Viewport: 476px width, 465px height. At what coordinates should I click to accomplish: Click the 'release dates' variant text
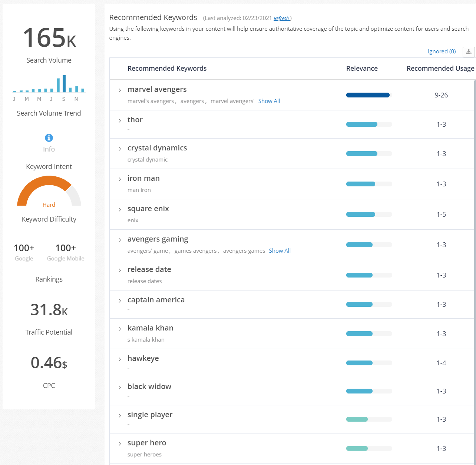click(x=145, y=281)
